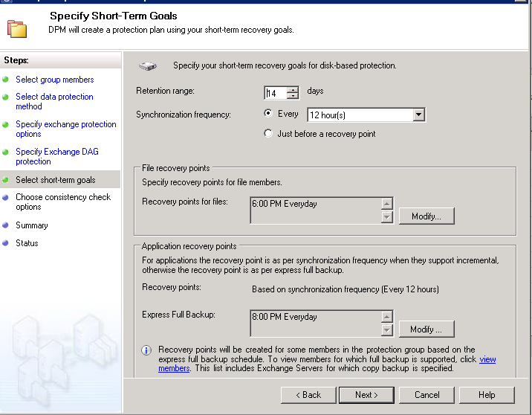Open Specify Exchange DAG protection step

tap(57, 157)
